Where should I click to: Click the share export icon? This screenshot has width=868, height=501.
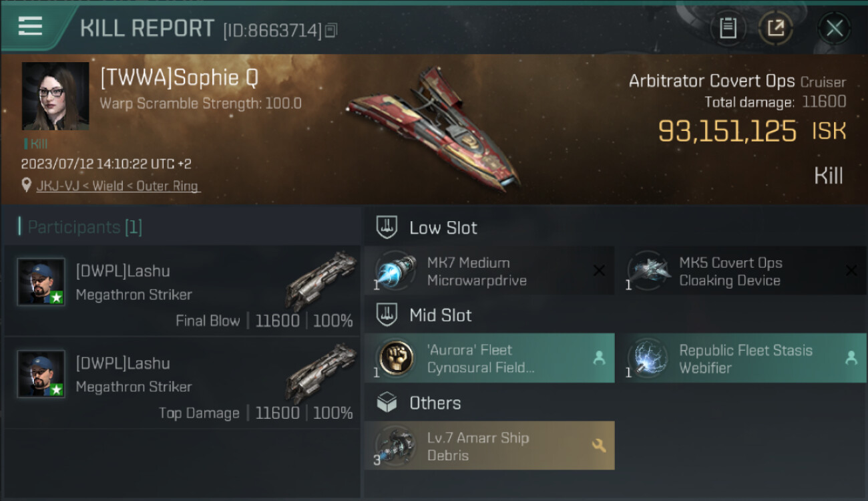pyautogui.click(x=776, y=28)
